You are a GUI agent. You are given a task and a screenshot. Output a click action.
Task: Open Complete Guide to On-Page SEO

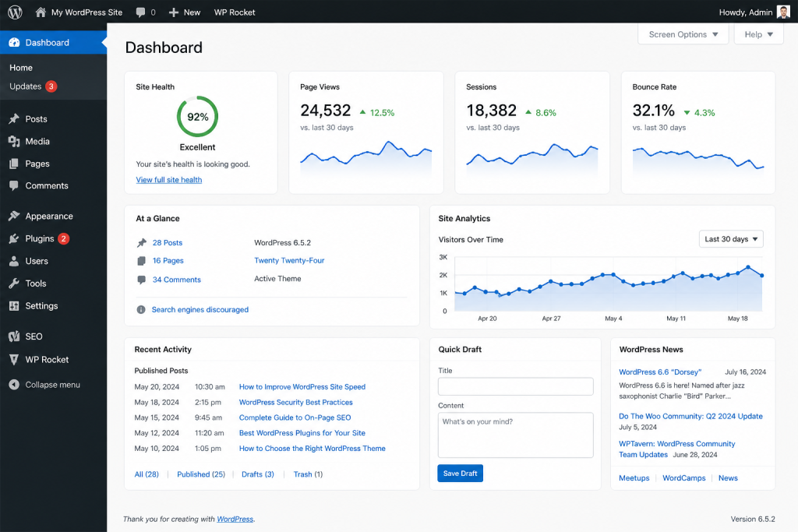click(x=295, y=417)
